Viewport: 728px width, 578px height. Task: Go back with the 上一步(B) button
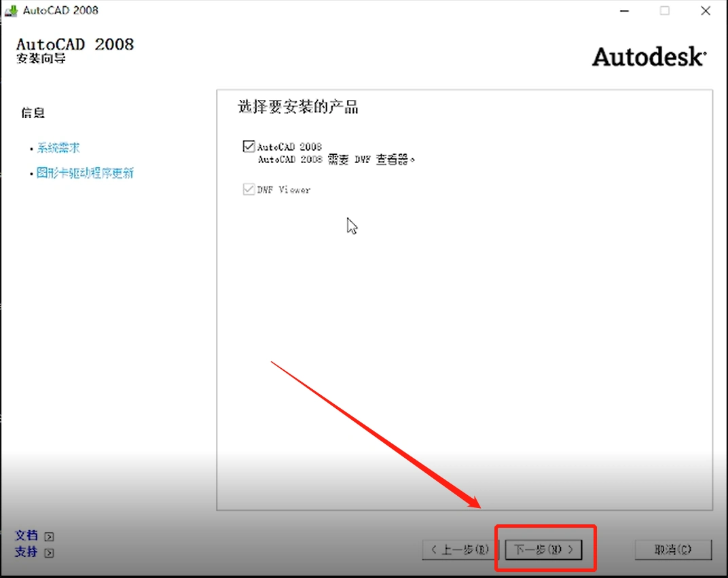coord(460,549)
